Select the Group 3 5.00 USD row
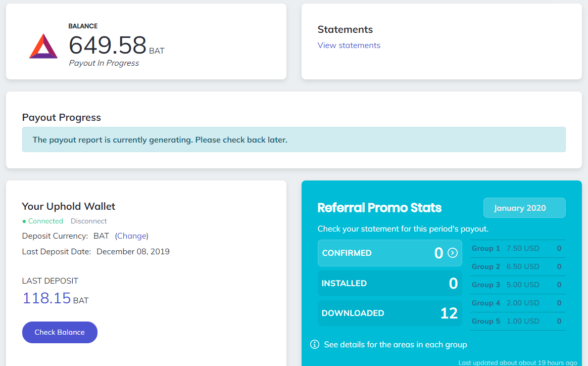The height and width of the screenshot is (366, 588). click(517, 285)
